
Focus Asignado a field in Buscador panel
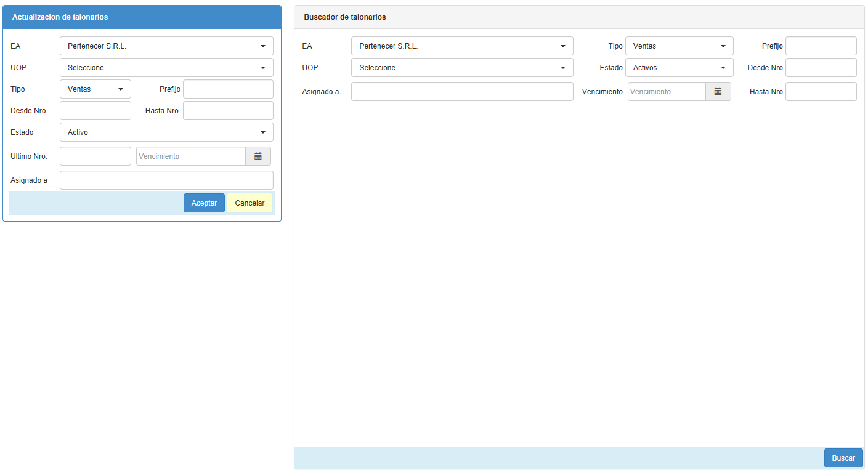click(x=462, y=92)
